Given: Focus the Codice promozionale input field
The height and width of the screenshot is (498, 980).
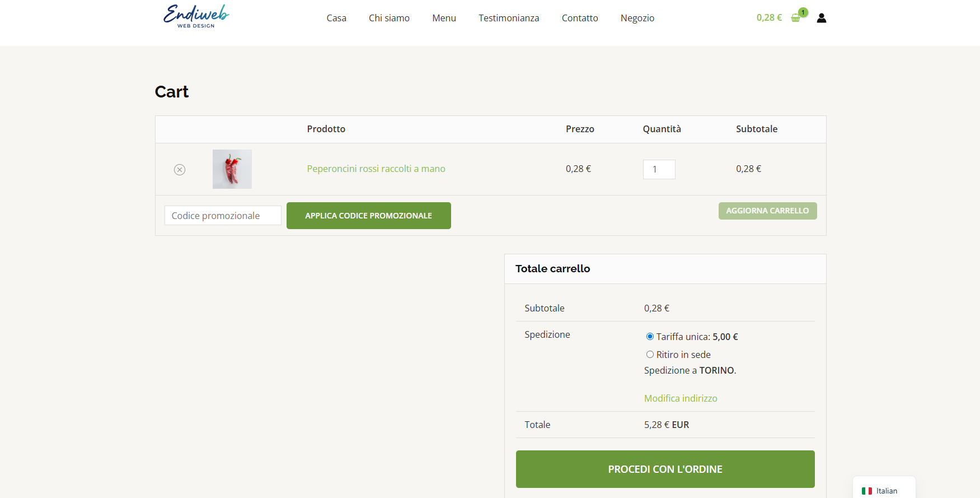Looking at the screenshot, I should click(x=223, y=216).
